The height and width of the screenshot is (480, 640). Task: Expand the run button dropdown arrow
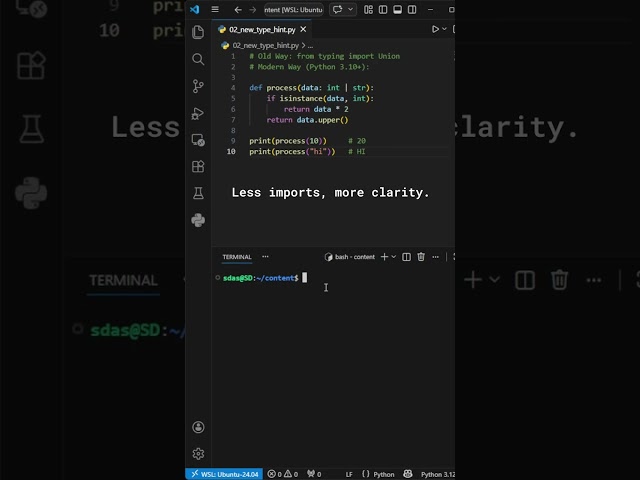point(444,29)
